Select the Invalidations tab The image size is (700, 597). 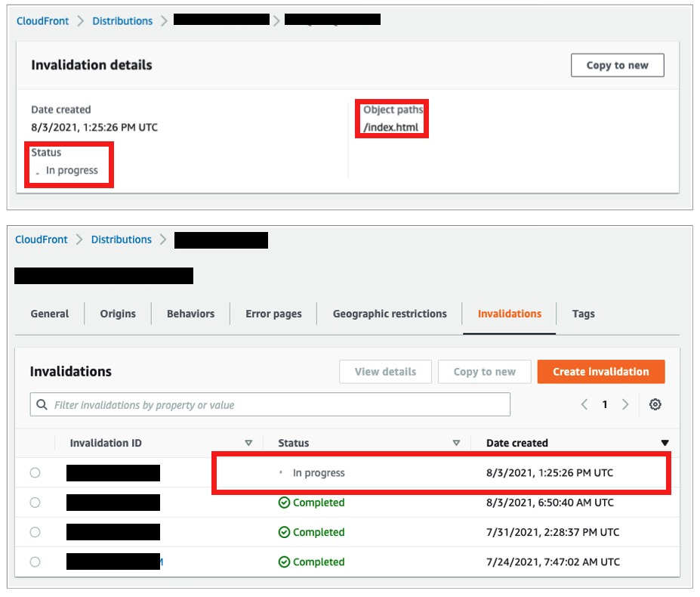pyautogui.click(x=510, y=314)
